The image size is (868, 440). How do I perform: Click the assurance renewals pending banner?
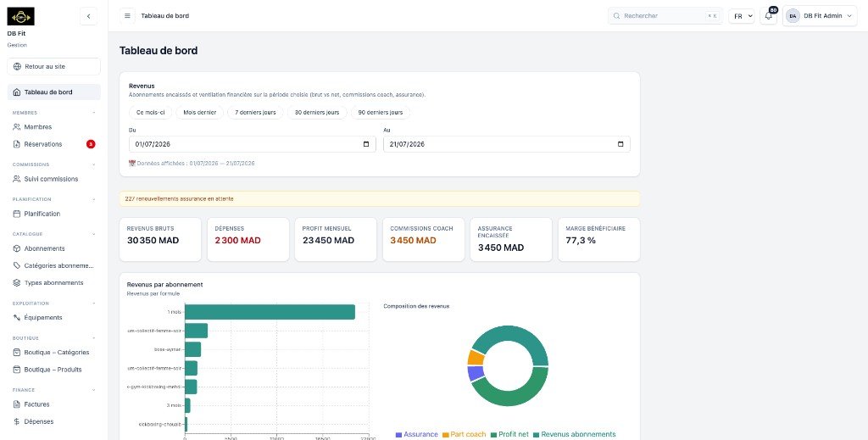380,198
